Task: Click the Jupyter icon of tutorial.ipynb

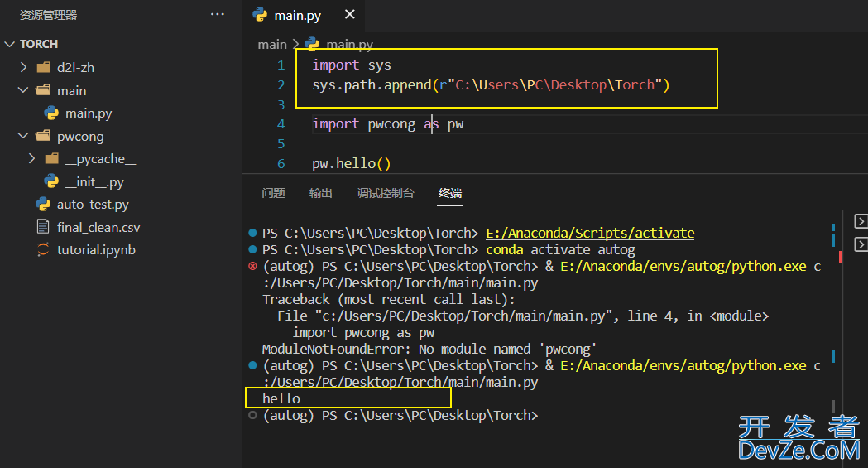Action: 43,250
